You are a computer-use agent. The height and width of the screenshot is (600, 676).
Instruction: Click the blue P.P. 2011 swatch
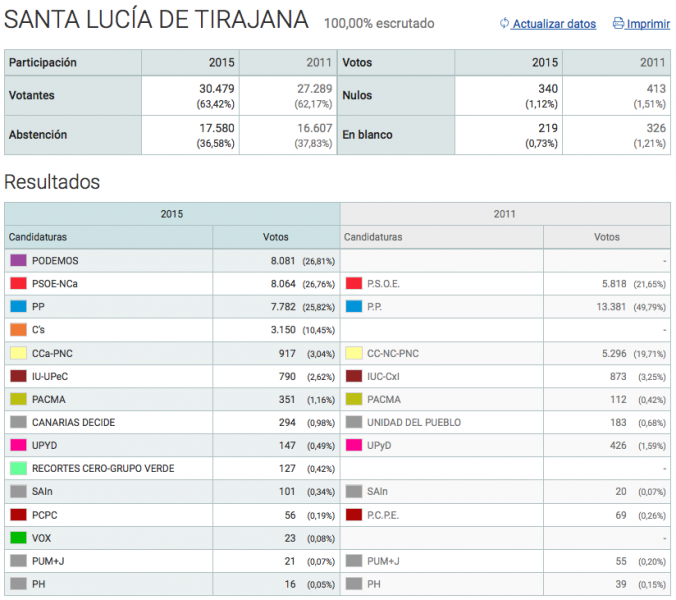click(354, 306)
